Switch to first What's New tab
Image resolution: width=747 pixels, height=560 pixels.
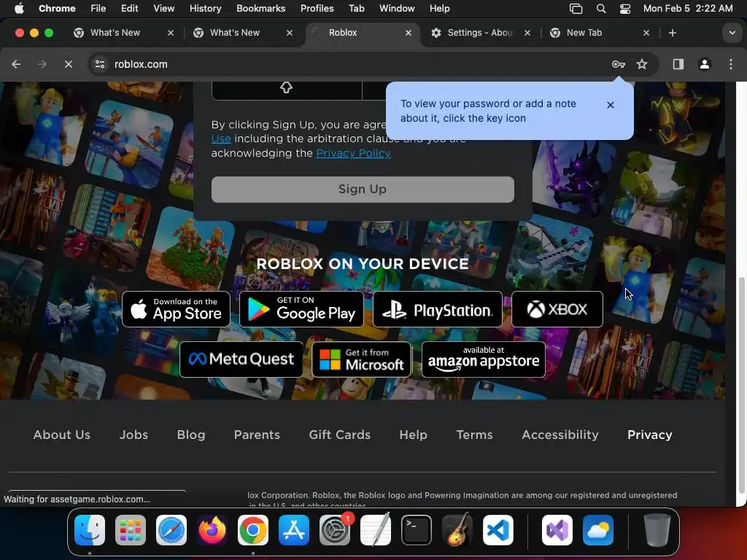click(x=115, y=33)
